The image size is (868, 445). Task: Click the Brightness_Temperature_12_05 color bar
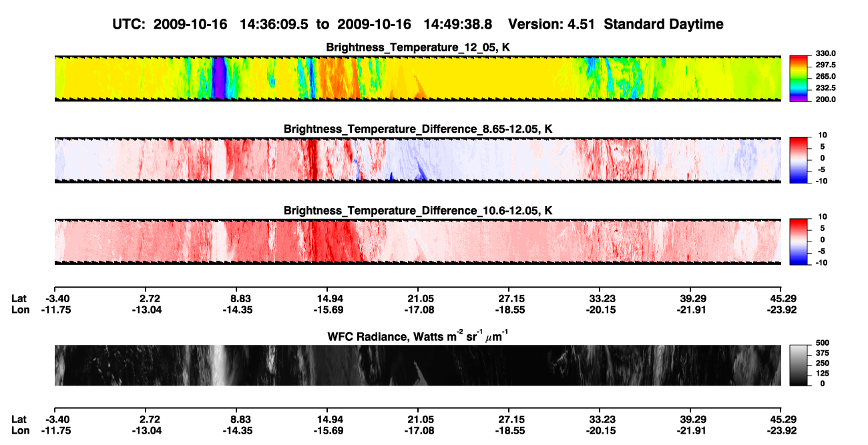800,77
